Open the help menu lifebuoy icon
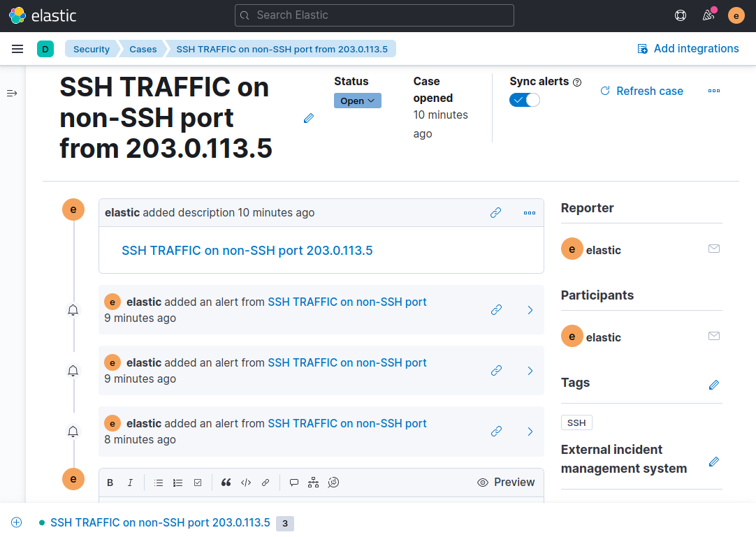The width and height of the screenshot is (756, 537). click(x=681, y=15)
